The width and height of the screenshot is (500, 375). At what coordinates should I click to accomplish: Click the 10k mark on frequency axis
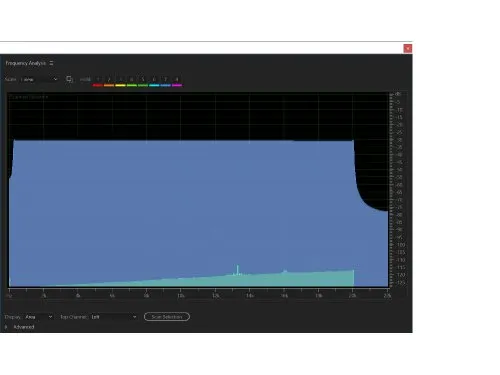coord(181,296)
